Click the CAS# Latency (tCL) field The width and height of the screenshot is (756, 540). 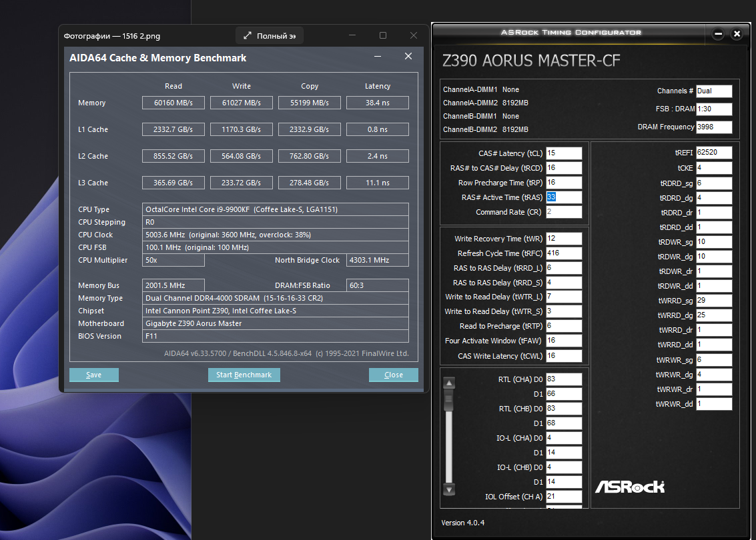click(x=564, y=153)
